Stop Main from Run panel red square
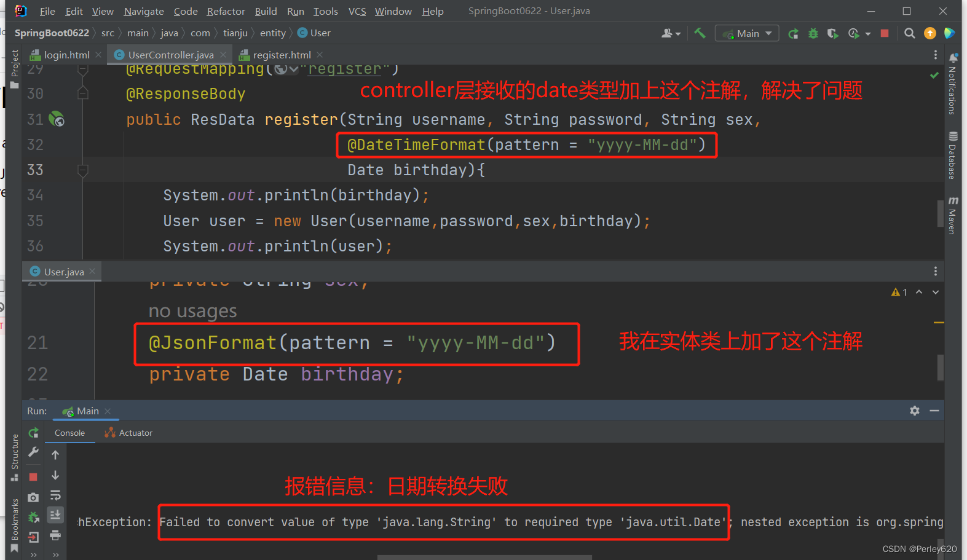Image resolution: width=967 pixels, height=560 pixels. tap(34, 477)
